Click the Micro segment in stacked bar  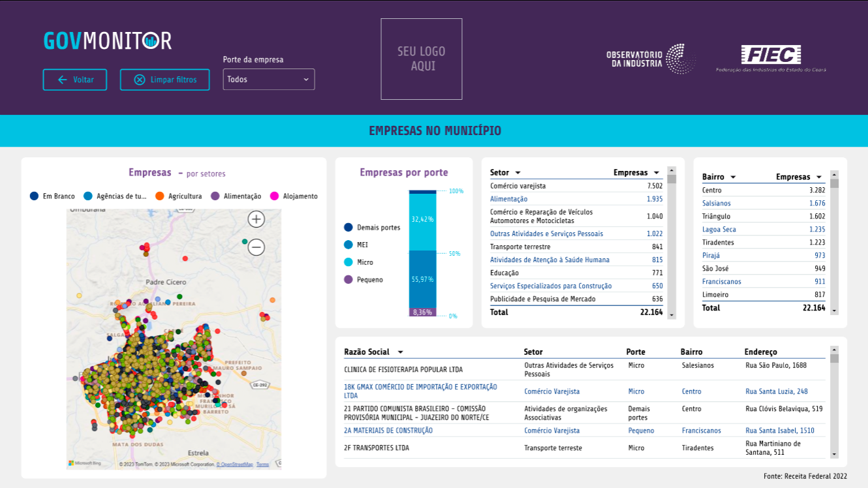coord(422,220)
